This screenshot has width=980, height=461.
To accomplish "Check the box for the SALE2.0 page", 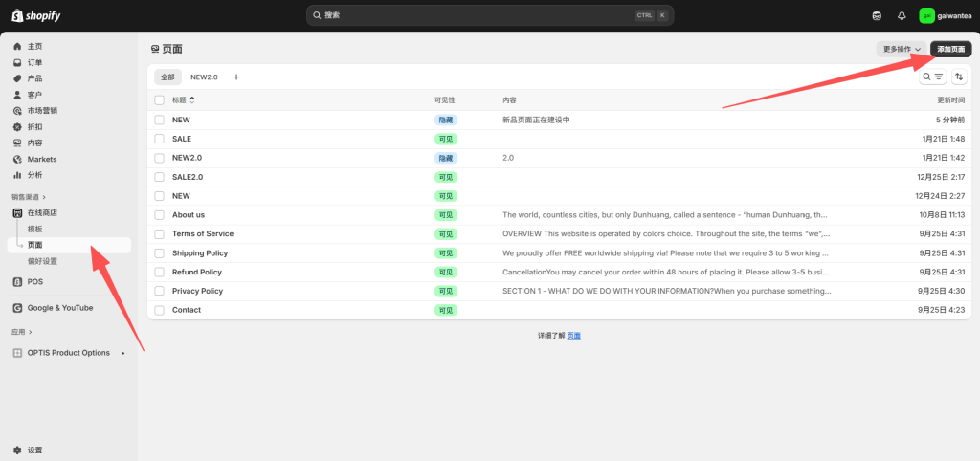I will coord(160,177).
